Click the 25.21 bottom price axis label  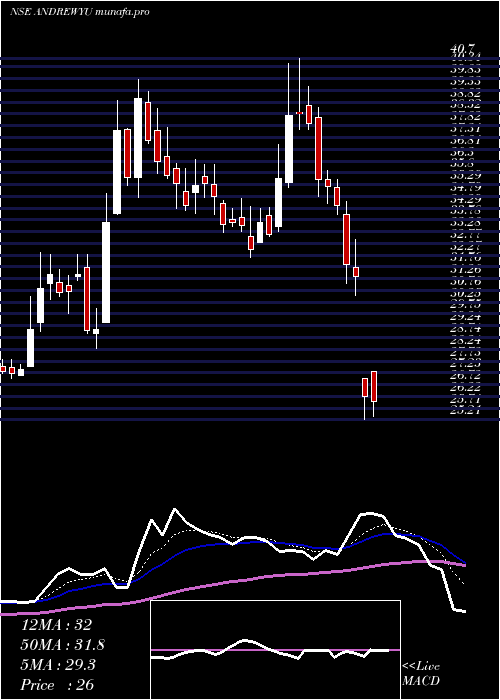click(466, 412)
